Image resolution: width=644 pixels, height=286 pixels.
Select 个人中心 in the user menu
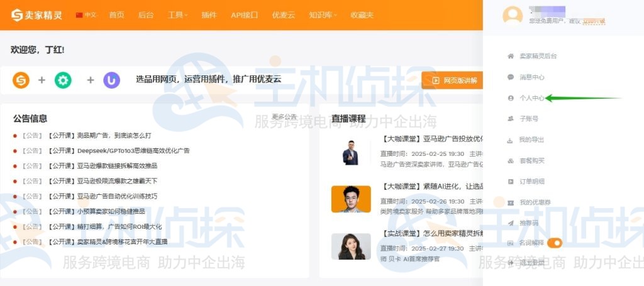point(532,98)
